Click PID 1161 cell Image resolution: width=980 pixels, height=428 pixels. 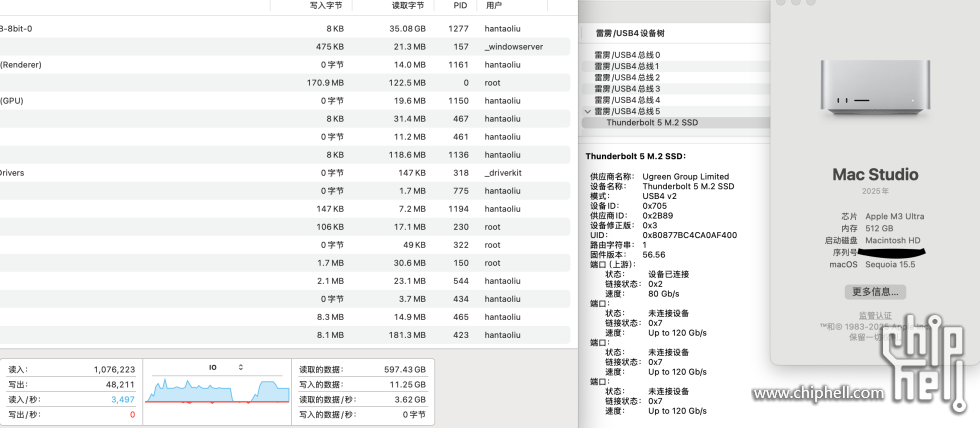(458, 64)
